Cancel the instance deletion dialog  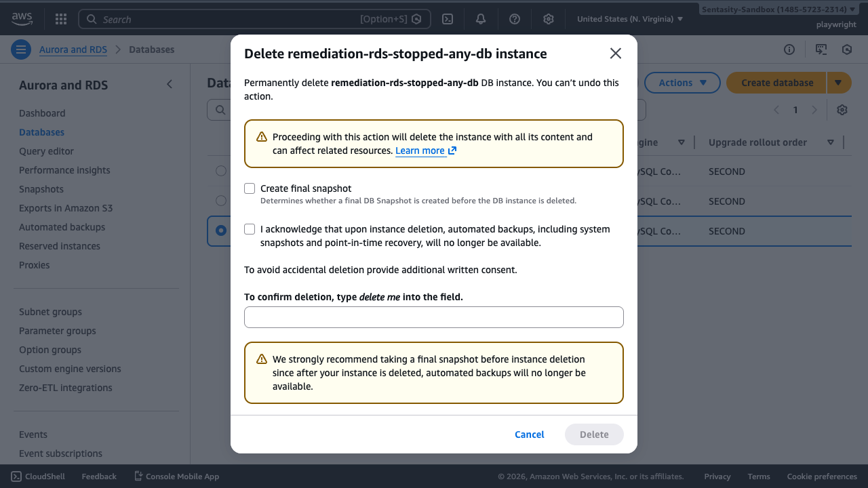click(x=529, y=434)
